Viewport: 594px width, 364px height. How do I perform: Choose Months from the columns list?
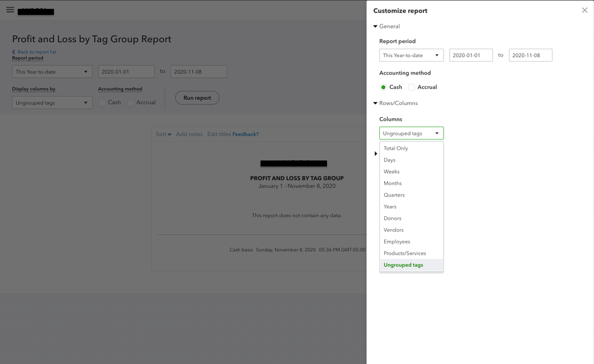(x=392, y=183)
